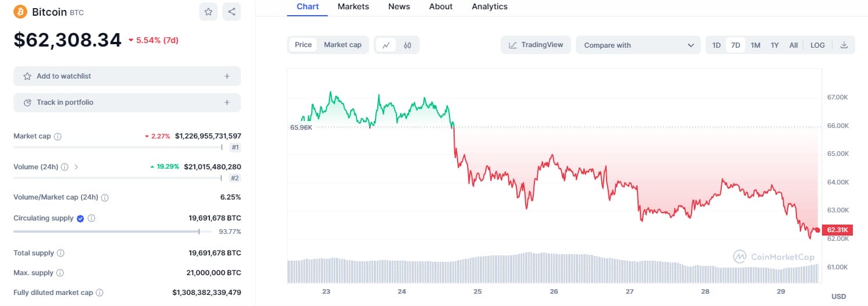The height and width of the screenshot is (306, 868).
Task: Click Circulating supply info icon
Action: pyautogui.click(x=91, y=219)
